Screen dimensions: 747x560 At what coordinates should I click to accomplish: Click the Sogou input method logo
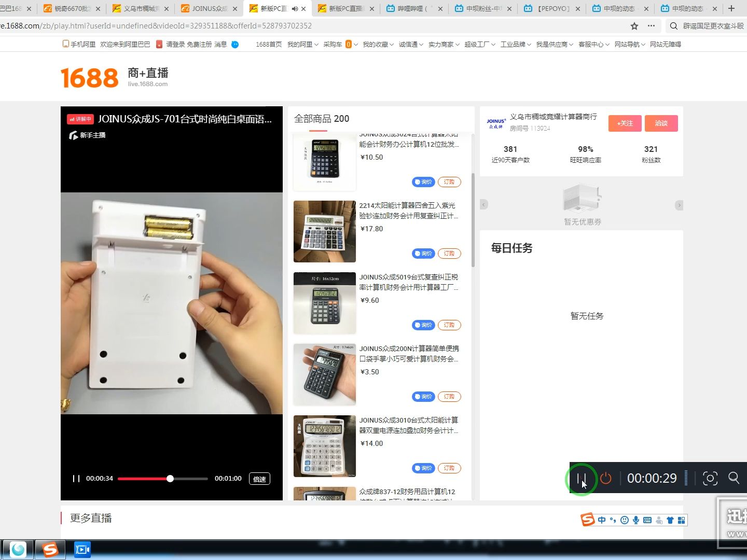(x=588, y=520)
